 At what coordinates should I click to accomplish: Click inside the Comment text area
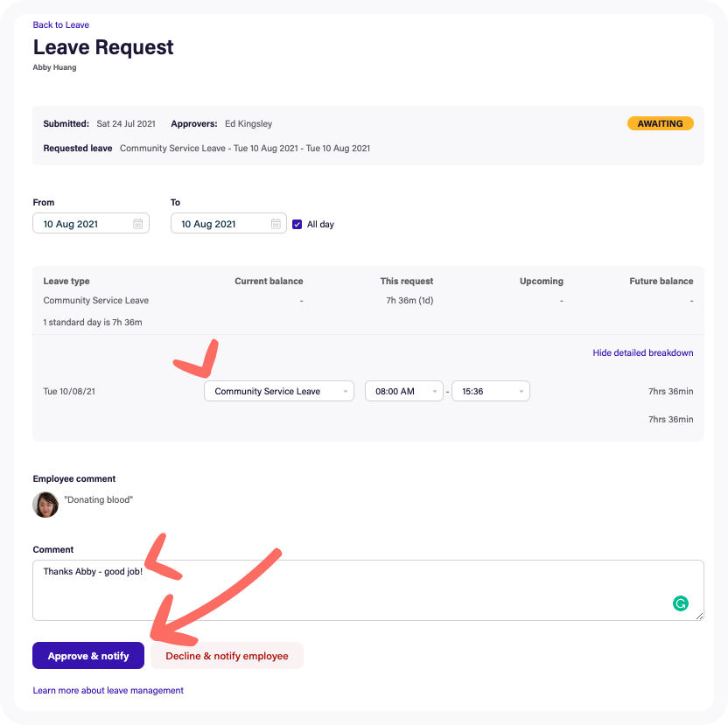pyautogui.click(x=350, y=595)
